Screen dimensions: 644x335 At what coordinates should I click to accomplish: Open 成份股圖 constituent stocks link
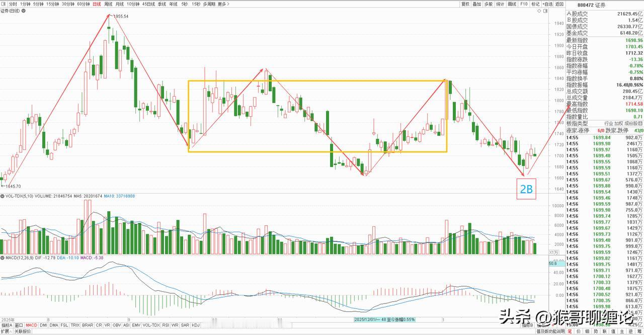tap(634, 123)
